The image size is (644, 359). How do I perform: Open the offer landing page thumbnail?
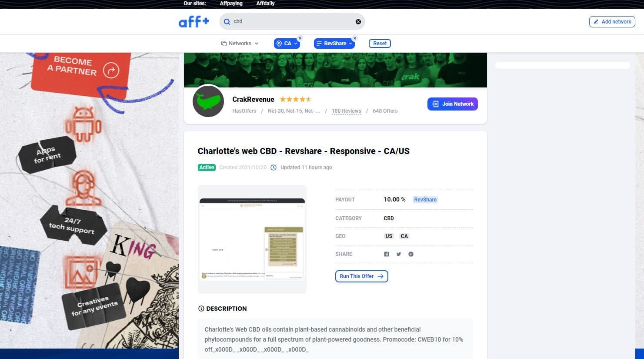(x=252, y=239)
